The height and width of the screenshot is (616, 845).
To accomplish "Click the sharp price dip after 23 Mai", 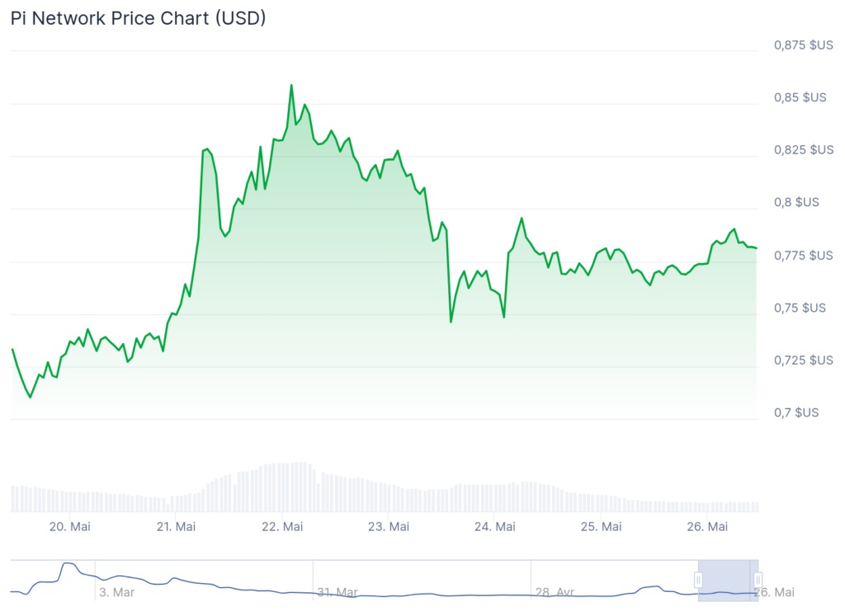I will [451, 322].
